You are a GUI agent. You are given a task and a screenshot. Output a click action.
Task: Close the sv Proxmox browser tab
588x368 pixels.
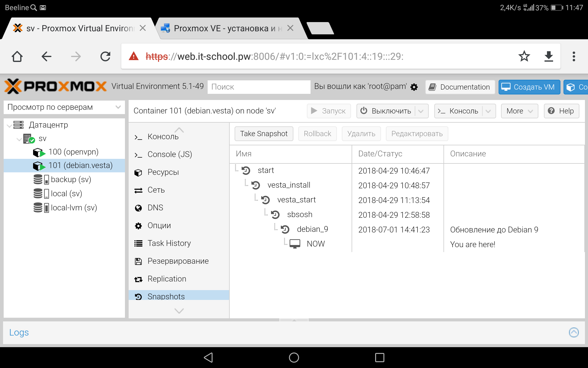click(x=142, y=28)
